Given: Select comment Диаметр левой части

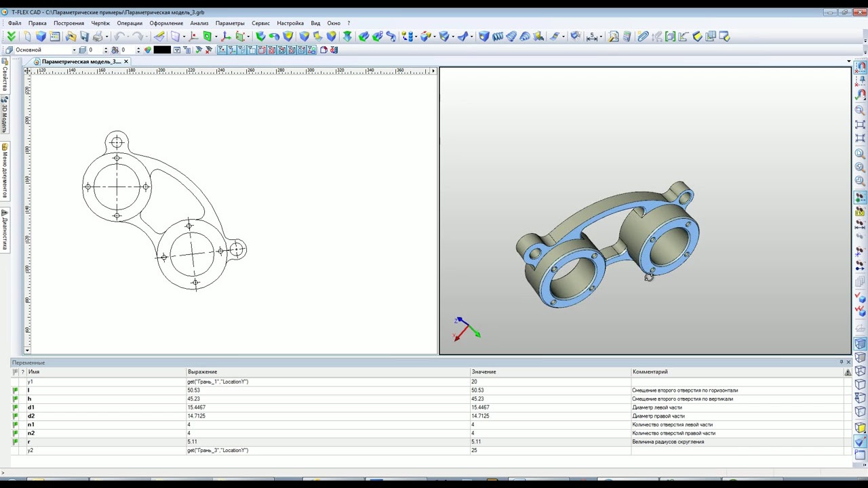Looking at the screenshot, I should (x=657, y=407).
